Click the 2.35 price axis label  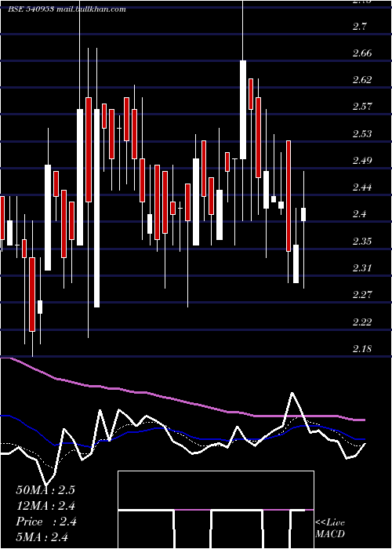pos(362,242)
